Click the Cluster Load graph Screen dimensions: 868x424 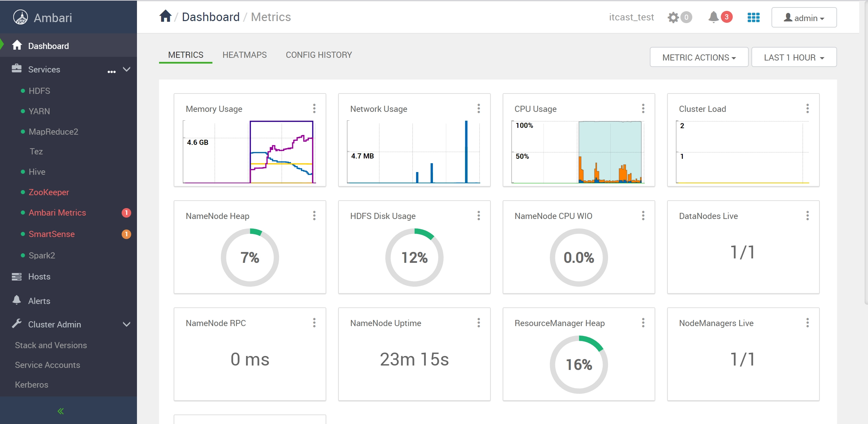click(x=743, y=152)
